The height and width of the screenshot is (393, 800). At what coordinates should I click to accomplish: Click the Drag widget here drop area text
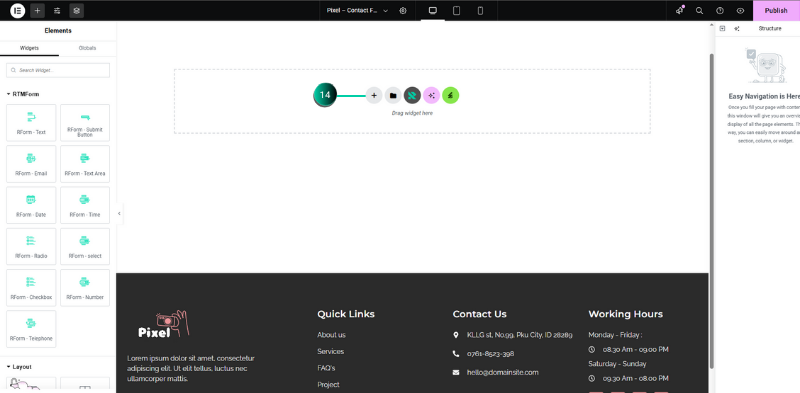click(412, 113)
